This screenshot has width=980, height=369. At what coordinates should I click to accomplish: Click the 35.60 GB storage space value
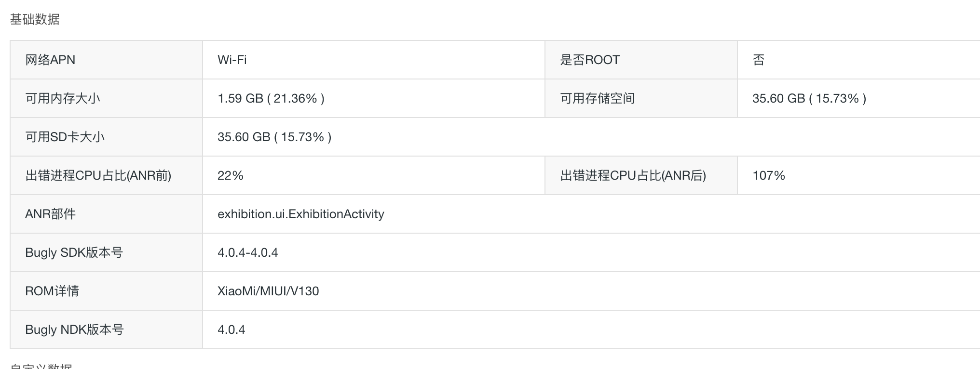coord(809,98)
